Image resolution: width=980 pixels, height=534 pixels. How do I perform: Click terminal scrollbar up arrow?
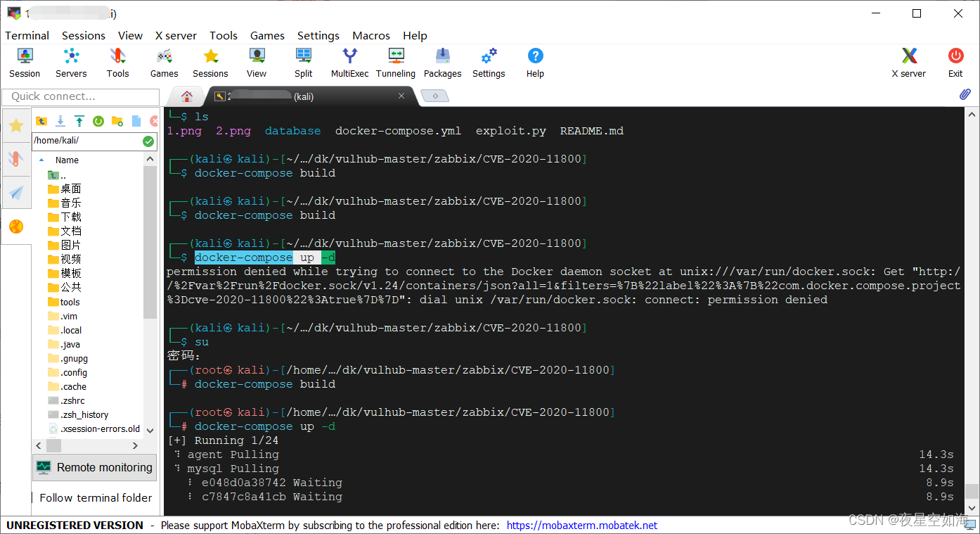click(972, 115)
